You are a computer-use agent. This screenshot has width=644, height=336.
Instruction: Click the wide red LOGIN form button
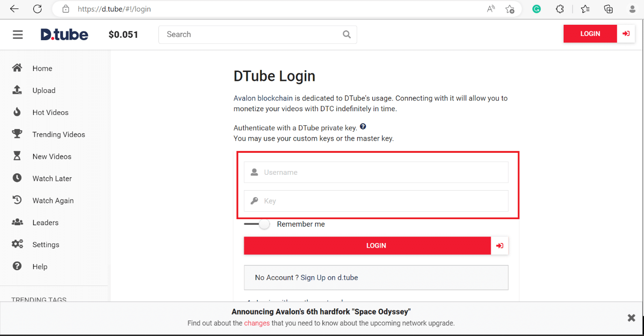point(367,245)
